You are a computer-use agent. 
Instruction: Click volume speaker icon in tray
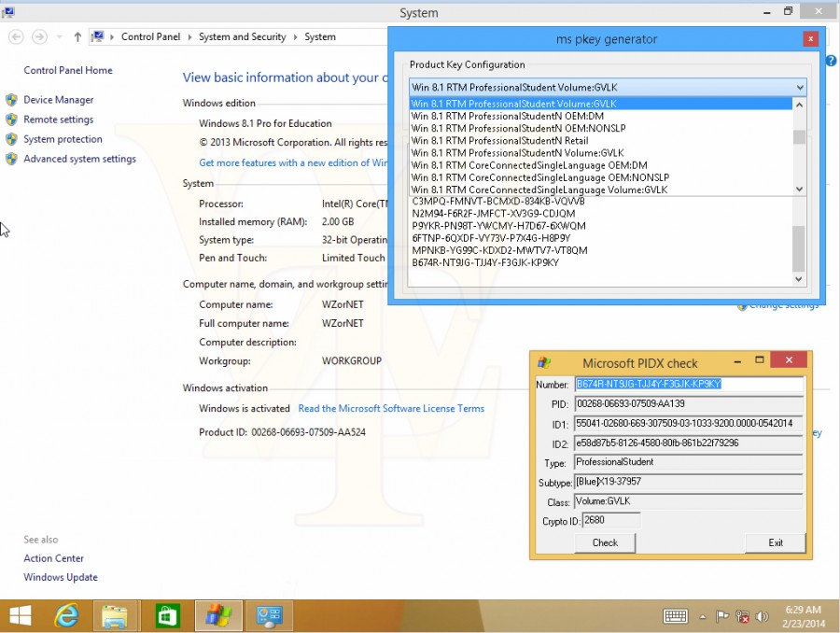click(x=762, y=617)
